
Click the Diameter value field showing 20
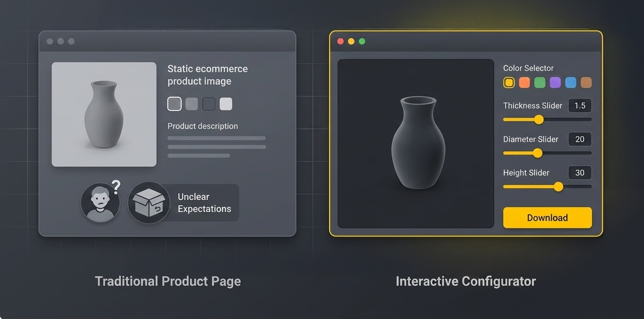tap(580, 139)
